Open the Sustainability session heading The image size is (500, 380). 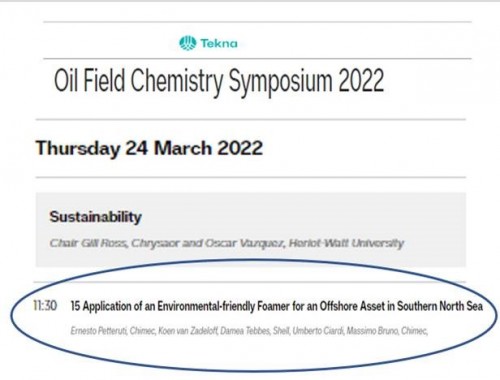(x=96, y=217)
